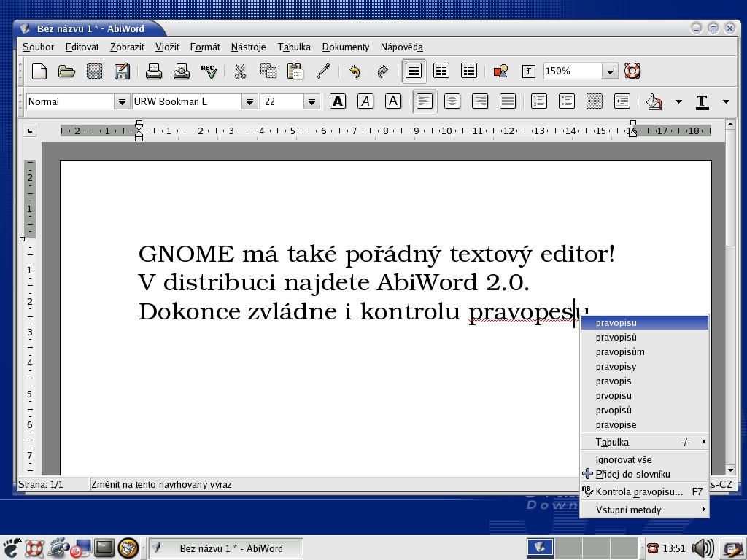Create a new document with the blank page icon
Viewport: 747px width, 560px height.
[39, 71]
